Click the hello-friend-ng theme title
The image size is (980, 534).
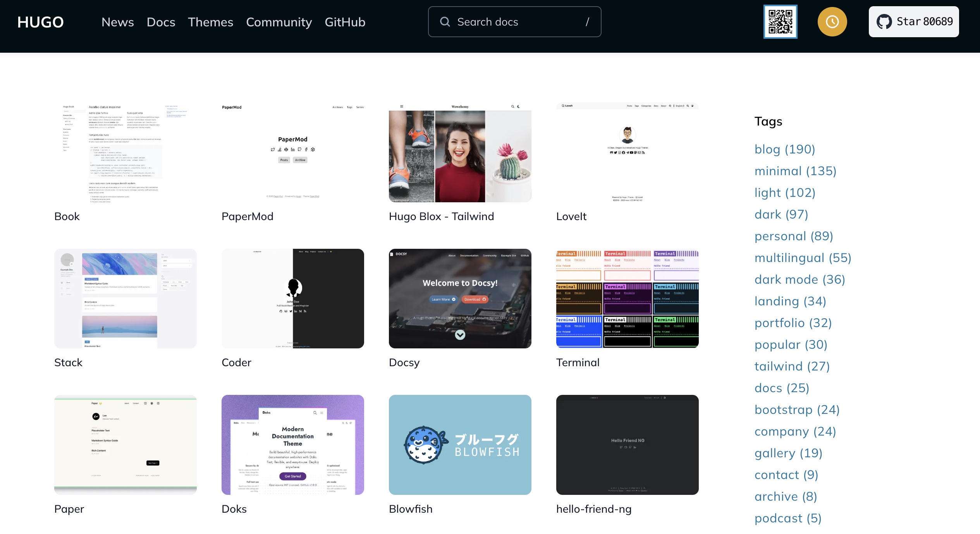click(x=594, y=509)
